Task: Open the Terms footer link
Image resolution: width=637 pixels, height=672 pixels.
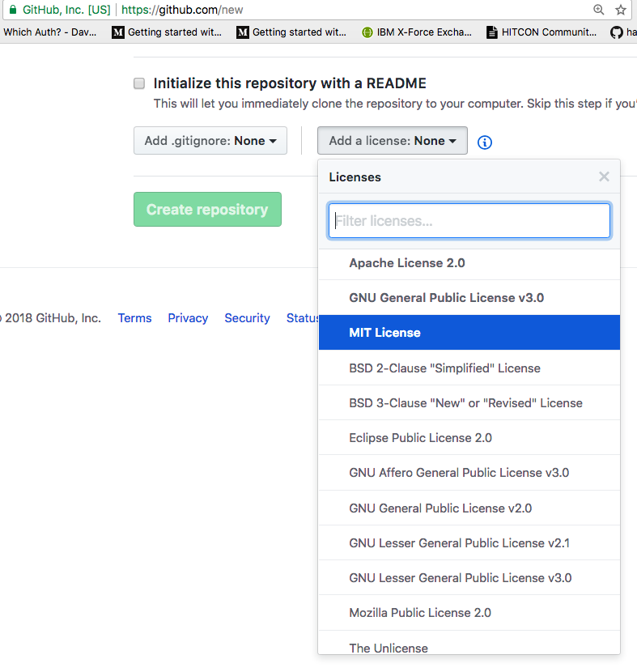Action: click(x=134, y=318)
